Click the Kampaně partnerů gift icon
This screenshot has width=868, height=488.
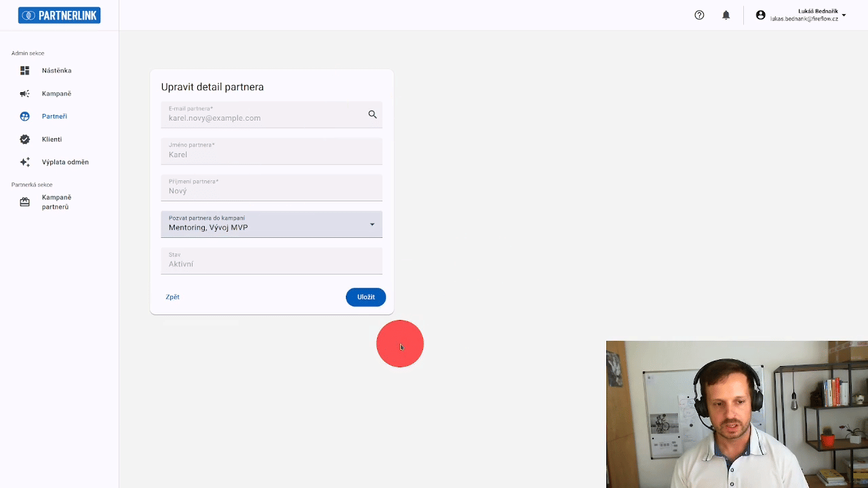point(25,202)
